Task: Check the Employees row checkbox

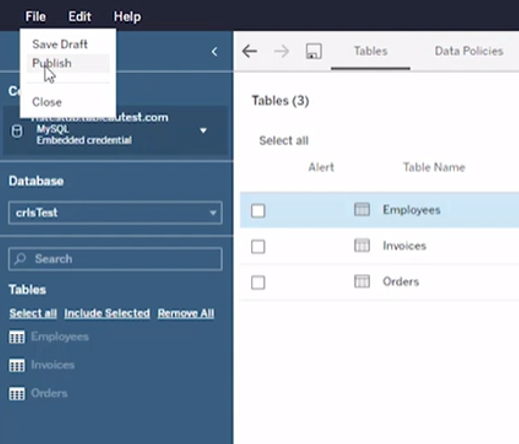Action: click(258, 211)
